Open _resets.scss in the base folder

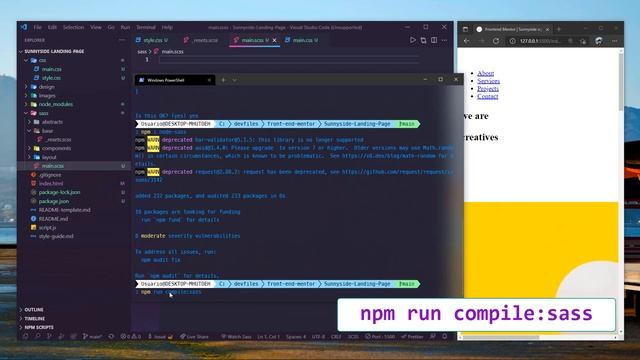(58, 140)
